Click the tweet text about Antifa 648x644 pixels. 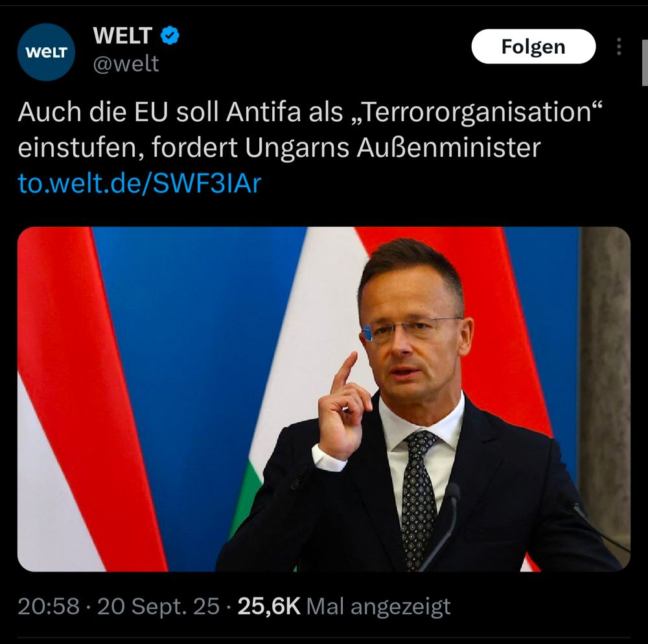(310, 130)
